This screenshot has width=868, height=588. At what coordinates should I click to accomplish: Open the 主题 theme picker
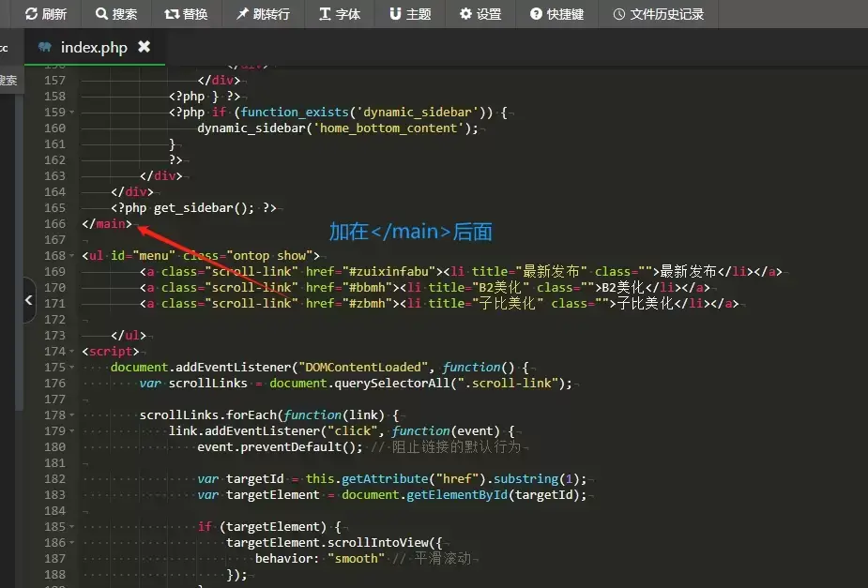[x=410, y=14]
